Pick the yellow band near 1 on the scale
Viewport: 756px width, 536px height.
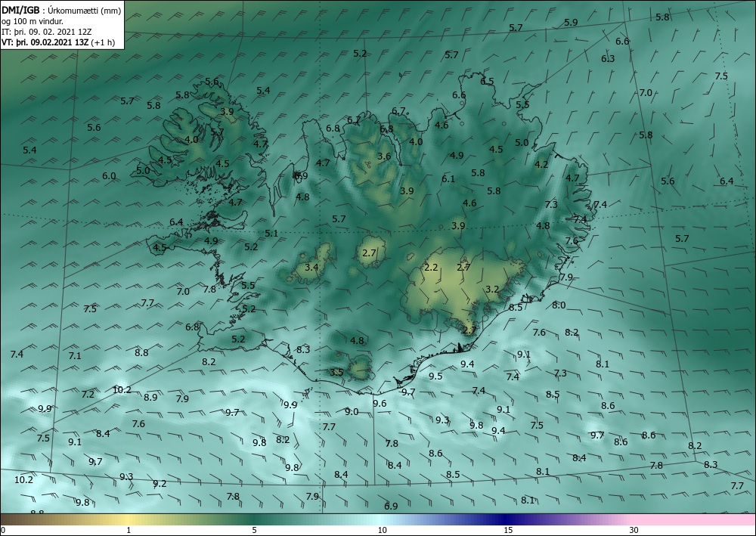tap(129, 519)
